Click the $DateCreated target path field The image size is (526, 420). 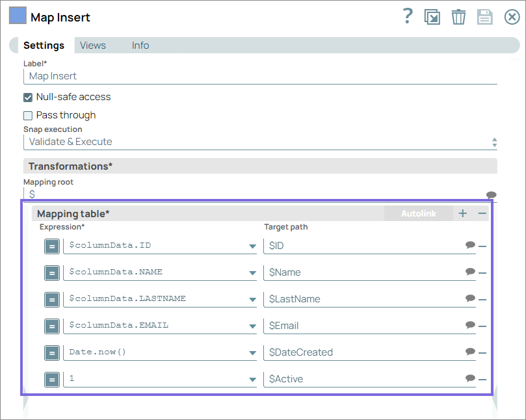pyautogui.click(x=363, y=352)
